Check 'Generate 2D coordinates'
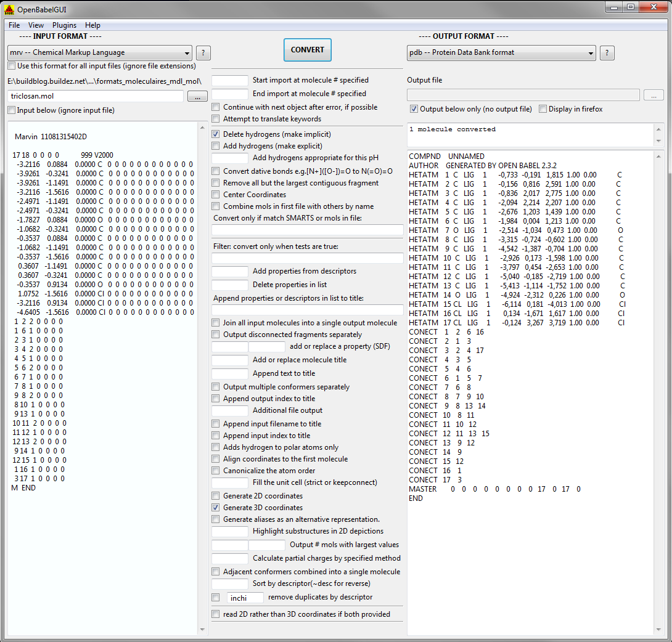The height and width of the screenshot is (642, 672). coord(216,496)
